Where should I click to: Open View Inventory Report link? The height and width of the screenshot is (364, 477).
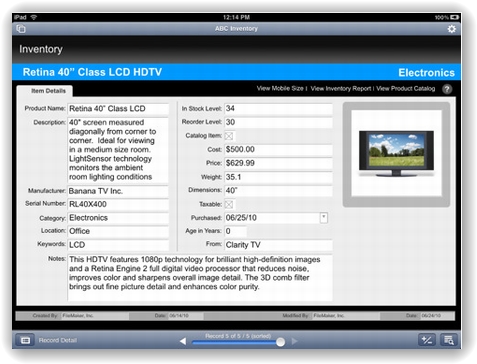(341, 88)
